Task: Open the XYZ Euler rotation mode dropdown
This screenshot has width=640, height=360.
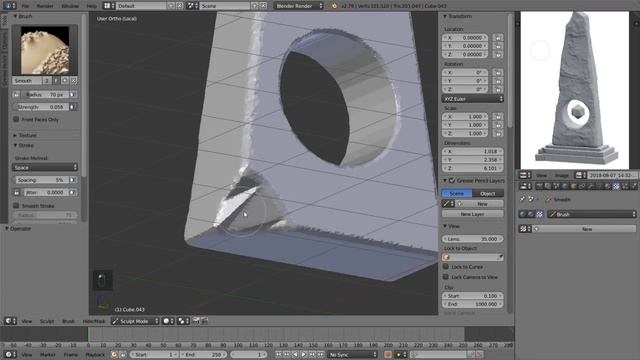Action: click(x=473, y=99)
